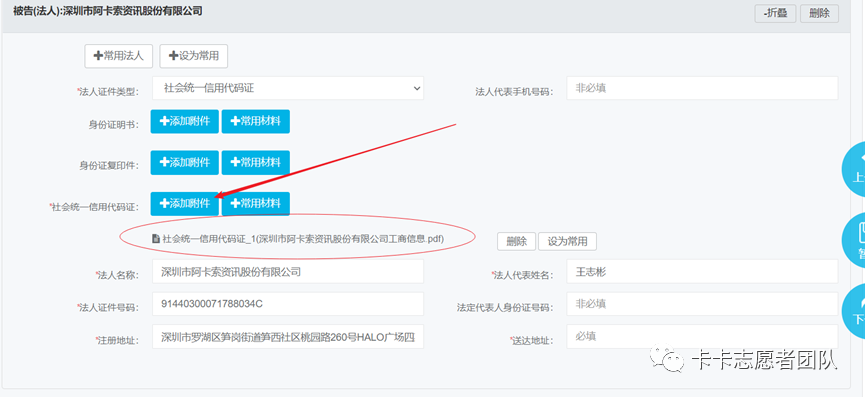This screenshot has height=397, width=865.
Task: Click the round 智 clipboard side button
Action: tap(854, 240)
